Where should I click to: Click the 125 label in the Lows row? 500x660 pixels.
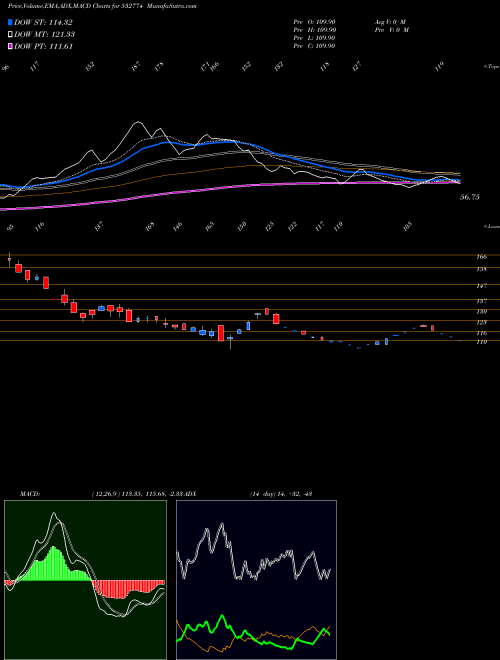tap(269, 226)
